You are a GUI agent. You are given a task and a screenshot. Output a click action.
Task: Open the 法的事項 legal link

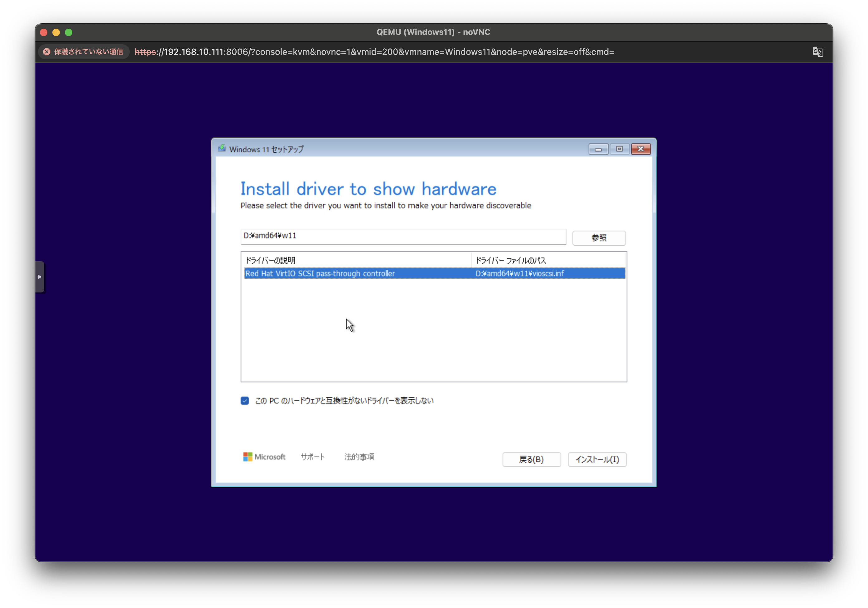point(359,457)
